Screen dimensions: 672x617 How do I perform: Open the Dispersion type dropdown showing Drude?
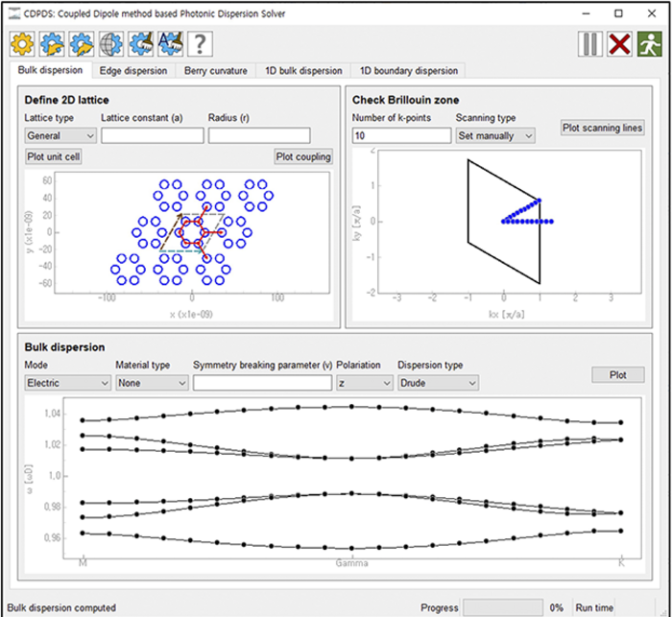tap(437, 383)
